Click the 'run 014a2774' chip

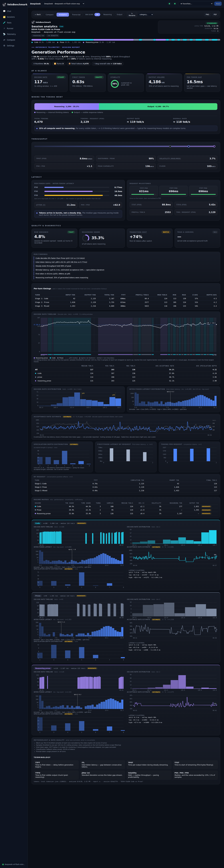[x=53, y=35]
